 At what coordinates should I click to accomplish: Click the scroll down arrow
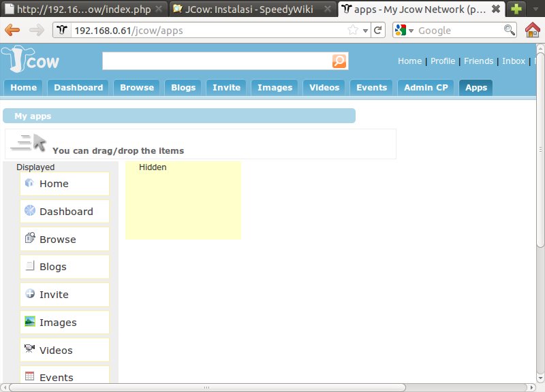point(540,378)
